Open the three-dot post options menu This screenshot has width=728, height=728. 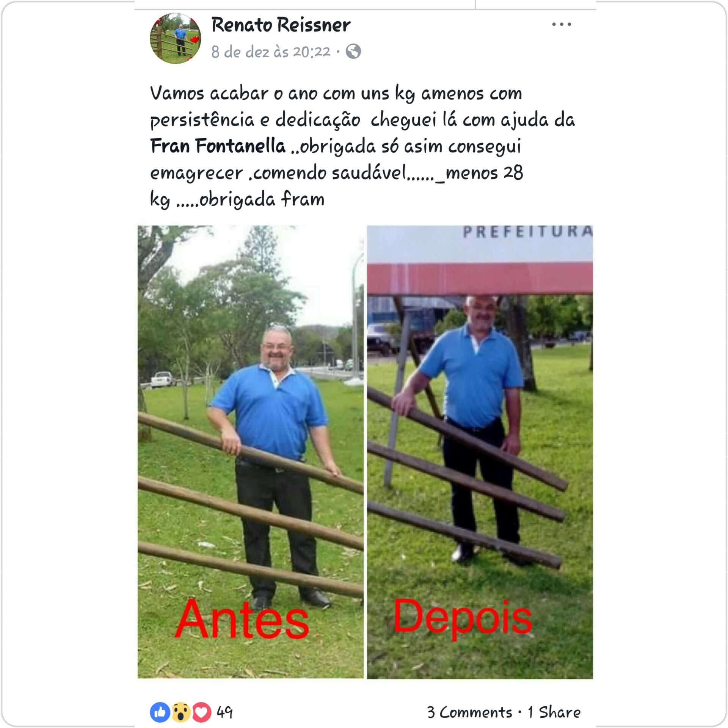tap(562, 24)
